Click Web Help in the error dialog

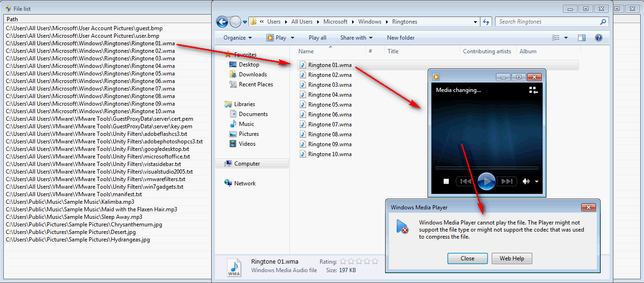(x=512, y=258)
